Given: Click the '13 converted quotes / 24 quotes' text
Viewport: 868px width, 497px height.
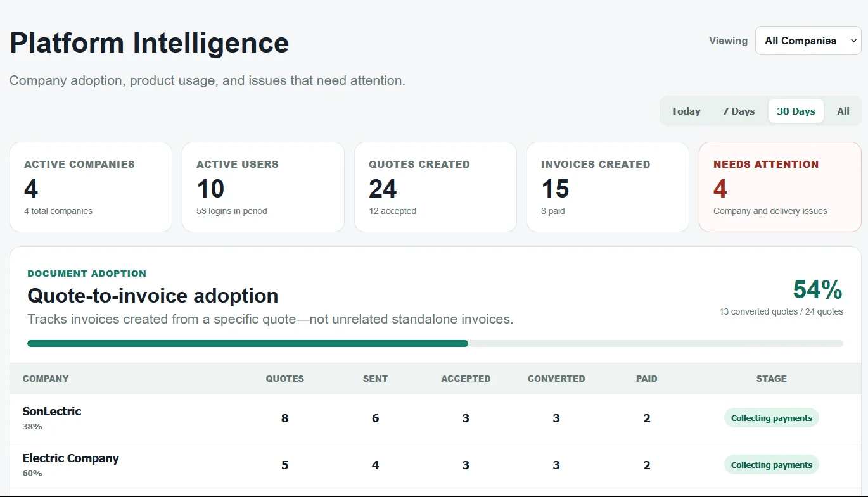Looking at the screenshot, I should click(781, 311).
